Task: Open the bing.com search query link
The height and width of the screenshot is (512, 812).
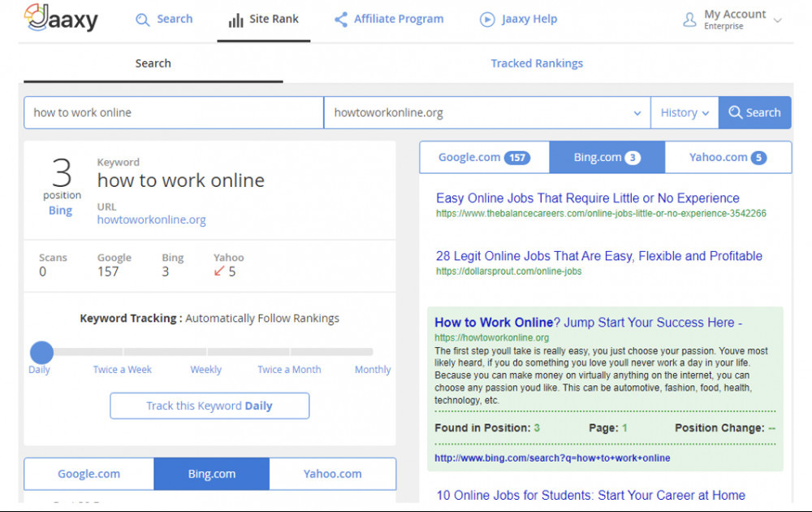Action: pos(552,458)
